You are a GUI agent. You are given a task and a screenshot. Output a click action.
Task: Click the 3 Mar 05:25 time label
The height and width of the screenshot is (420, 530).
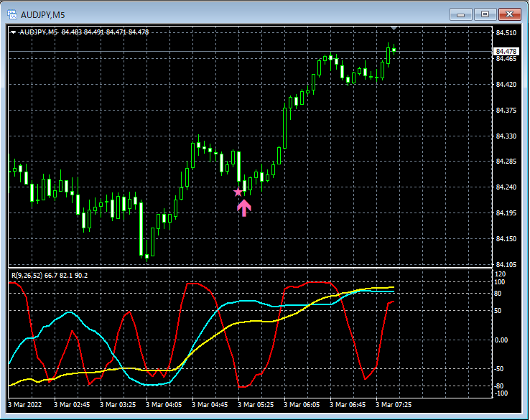point(256,404)
